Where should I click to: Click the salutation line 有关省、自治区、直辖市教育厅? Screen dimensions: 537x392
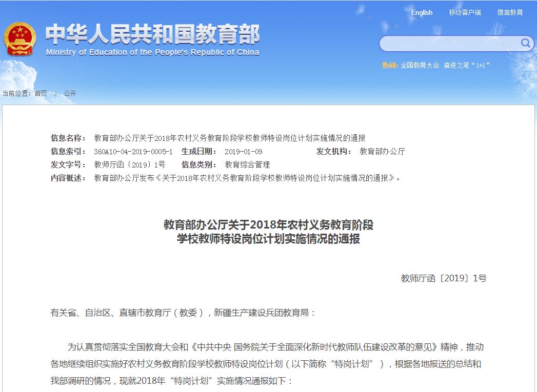(183, 313)
